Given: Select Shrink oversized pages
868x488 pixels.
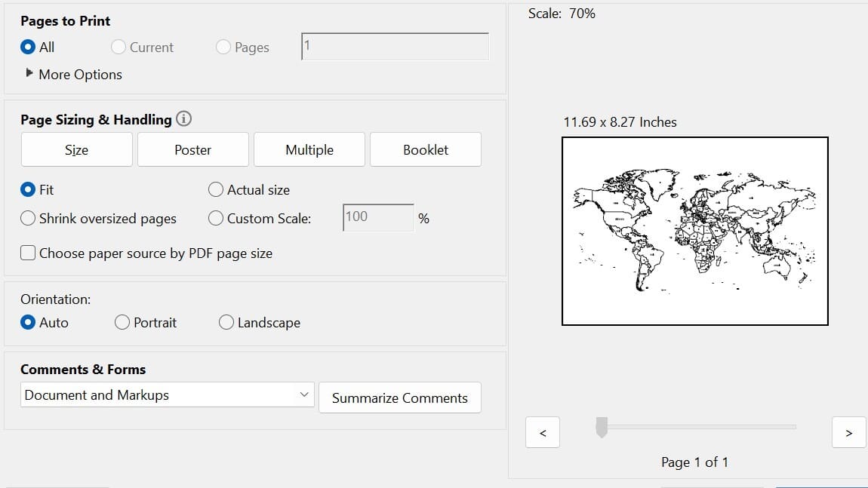Looking at the screenshot, I should click(28, 218).
